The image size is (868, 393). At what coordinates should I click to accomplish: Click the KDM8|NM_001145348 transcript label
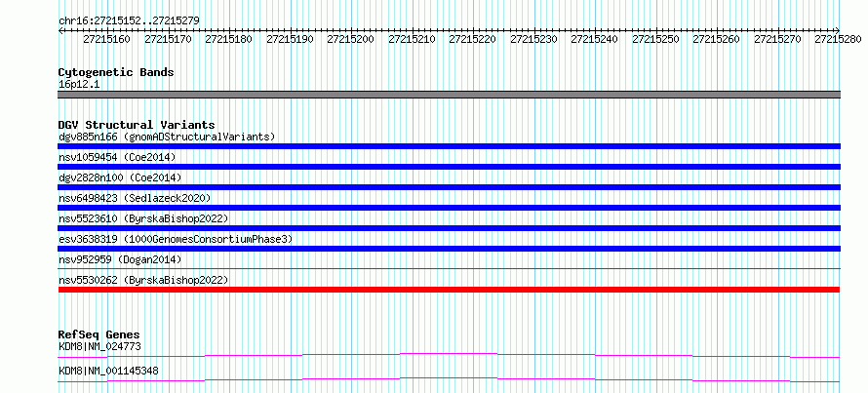tap(108, 371)
